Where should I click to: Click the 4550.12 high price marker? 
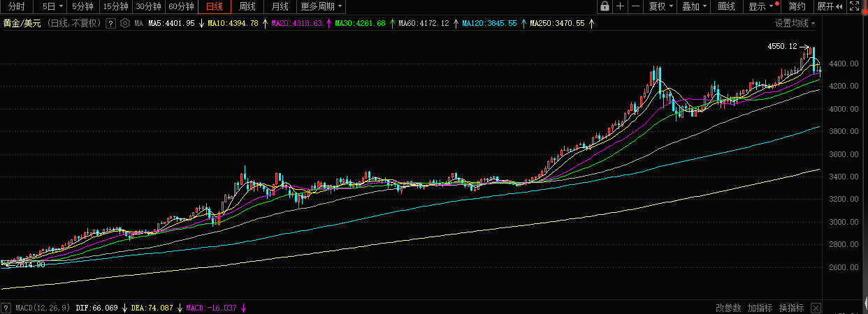(782, 46)
